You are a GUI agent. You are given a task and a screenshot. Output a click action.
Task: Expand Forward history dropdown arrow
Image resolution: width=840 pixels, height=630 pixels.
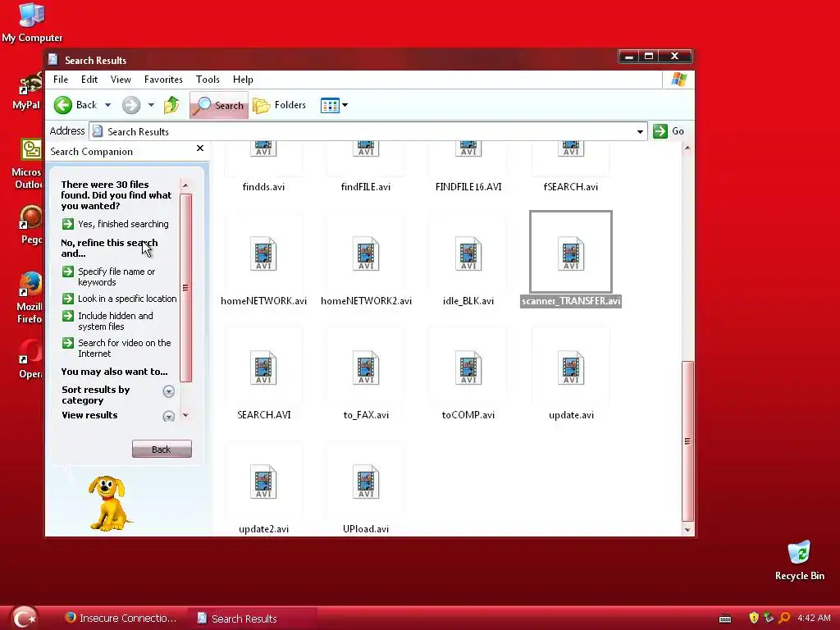(x=151, y=105)
